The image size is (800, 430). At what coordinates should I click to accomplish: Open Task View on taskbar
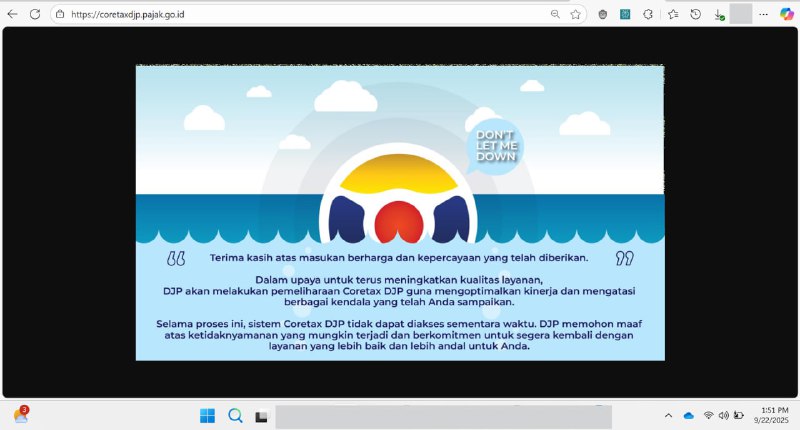click(x=261, y=416)
